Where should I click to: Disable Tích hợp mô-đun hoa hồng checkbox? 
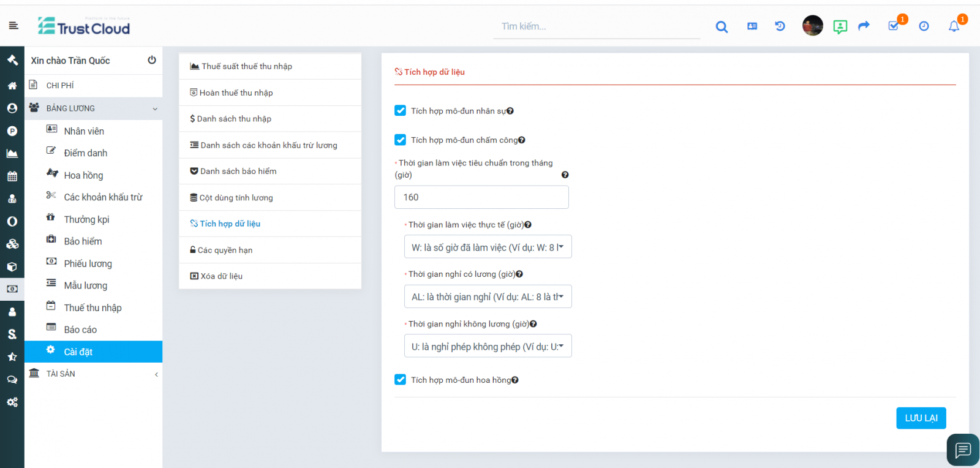coord(401,380)
